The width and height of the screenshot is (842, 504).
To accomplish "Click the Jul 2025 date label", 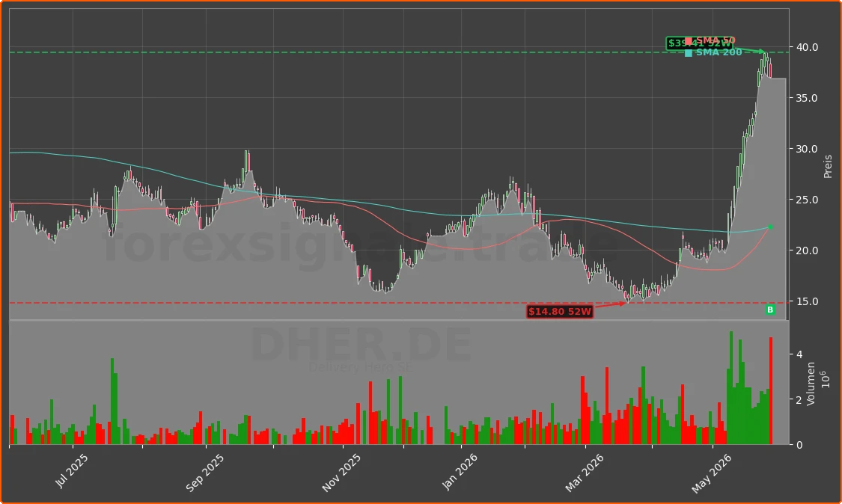I will pyautogui.click(x=71, y=470).
